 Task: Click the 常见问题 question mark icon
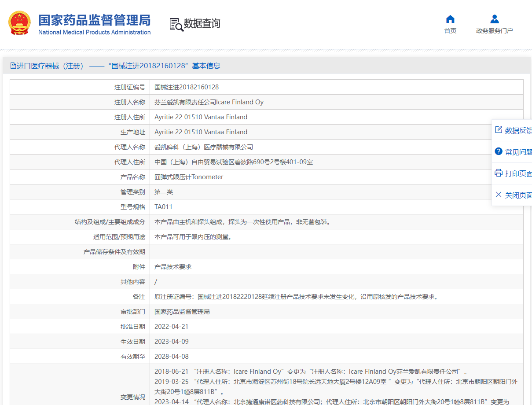click(x=499, y=151)
